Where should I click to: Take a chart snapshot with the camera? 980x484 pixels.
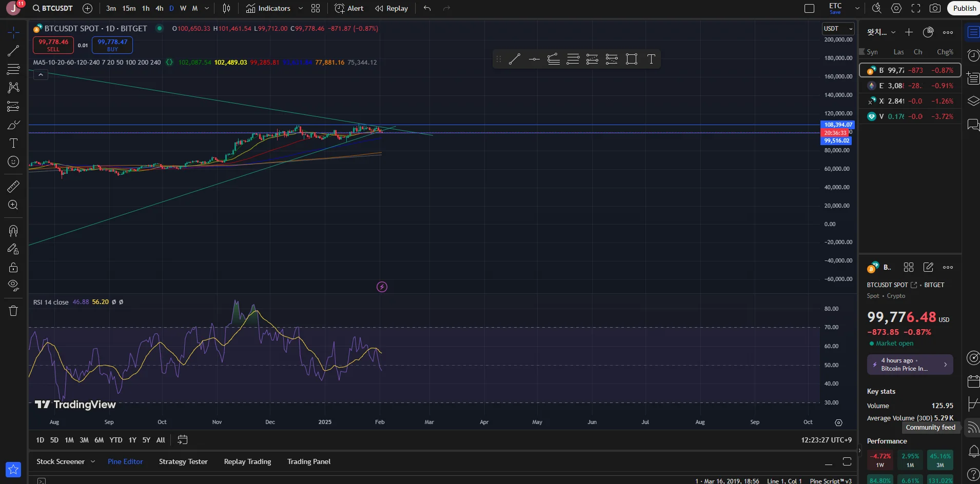tap(935, 8)
